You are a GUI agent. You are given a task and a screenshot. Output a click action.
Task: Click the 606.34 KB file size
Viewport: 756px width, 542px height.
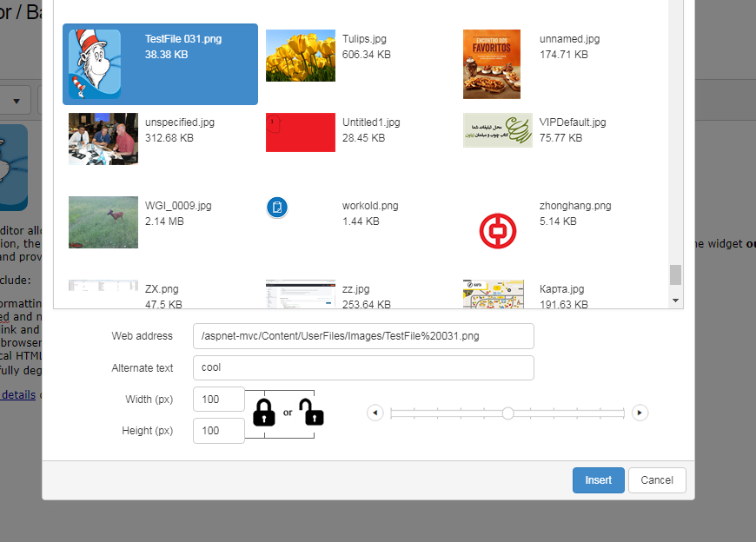[x=367, y=55]
